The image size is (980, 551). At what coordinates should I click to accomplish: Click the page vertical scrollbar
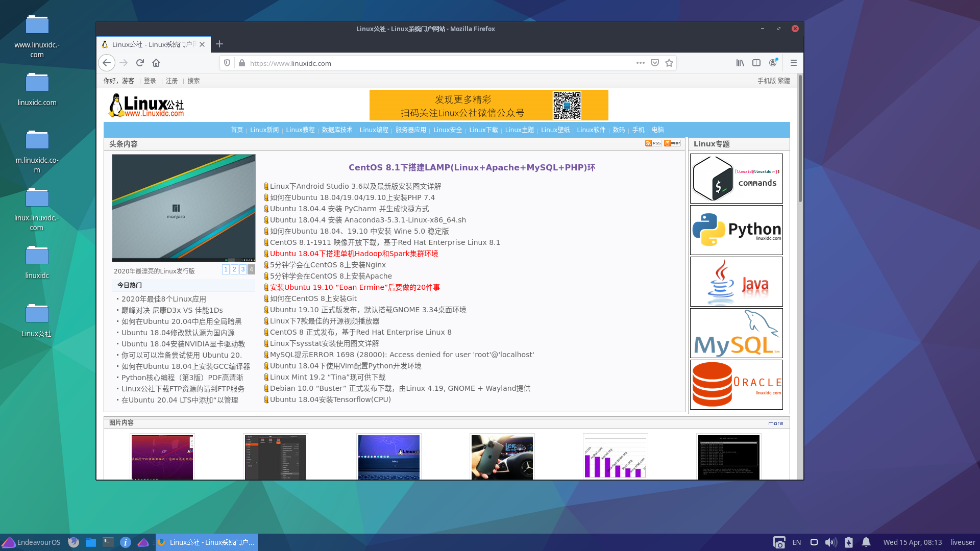pyautogui.click(x=800, y=138)
